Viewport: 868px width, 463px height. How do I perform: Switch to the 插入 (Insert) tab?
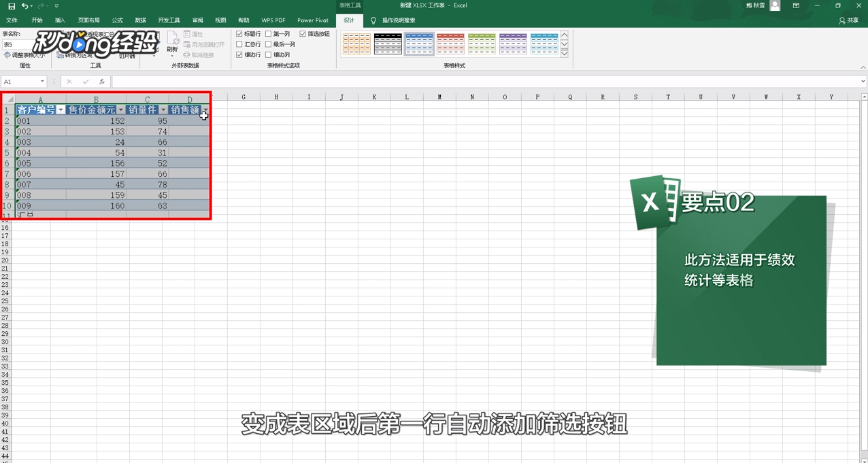pos(60,20)
